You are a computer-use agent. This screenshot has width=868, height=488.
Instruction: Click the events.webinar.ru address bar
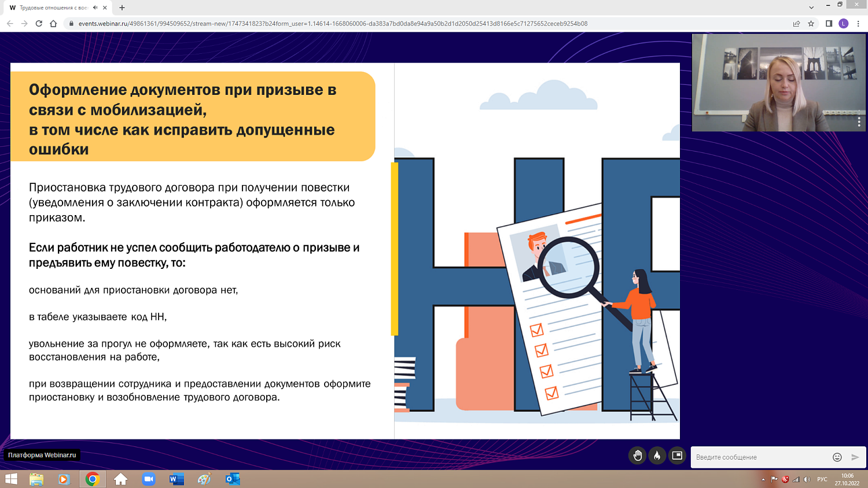[x=333, y=24]
